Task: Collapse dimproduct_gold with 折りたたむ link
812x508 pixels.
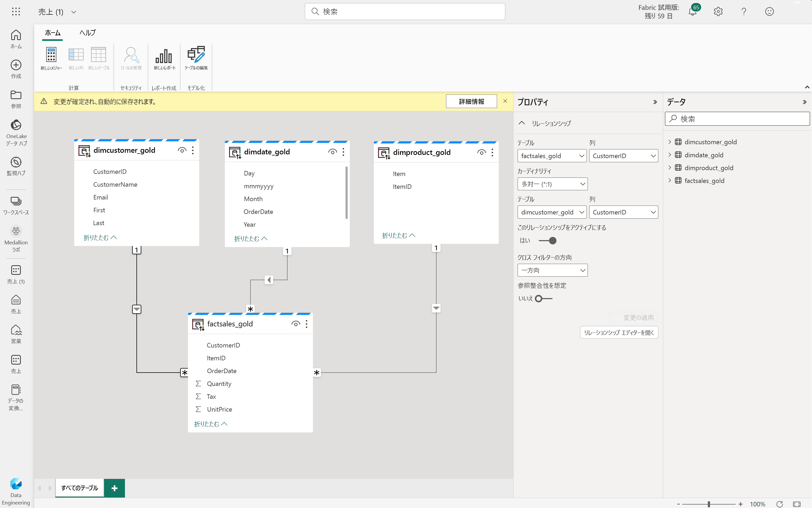Action: pyautogui.click(x=399, y=236)
